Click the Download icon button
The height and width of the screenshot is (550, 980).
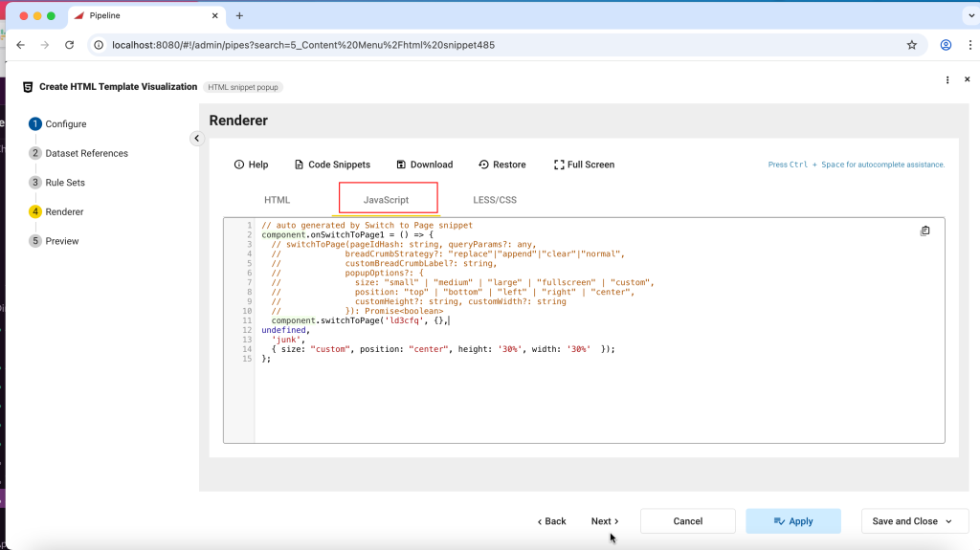(401, 165)
